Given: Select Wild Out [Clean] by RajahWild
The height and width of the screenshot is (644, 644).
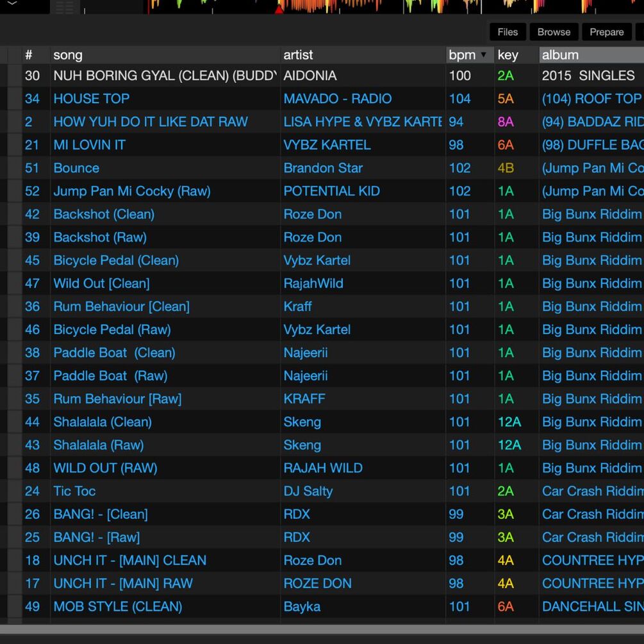Looking at the screenshot, I should (101, 283).
